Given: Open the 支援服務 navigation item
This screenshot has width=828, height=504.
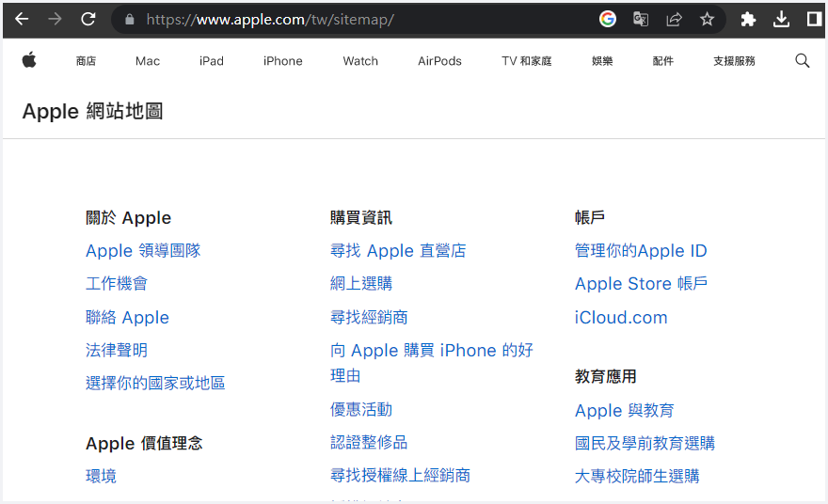Looking at the screenshot, I should [x=734, y=61].
